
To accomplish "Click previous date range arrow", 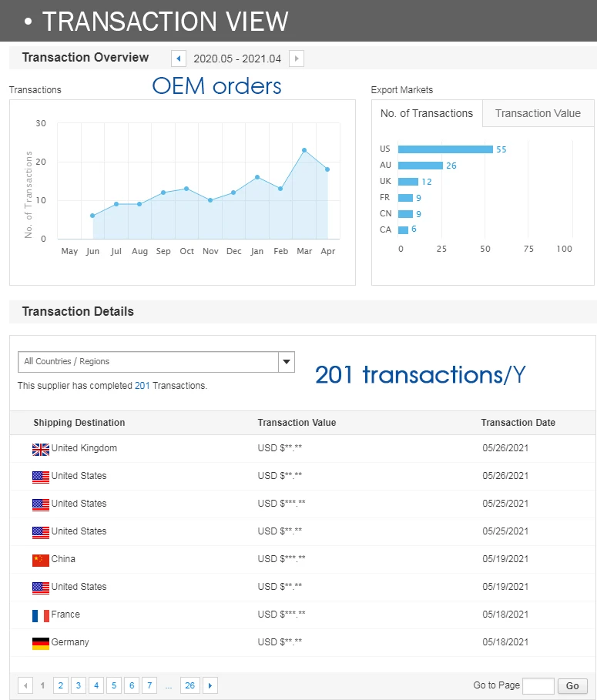I will click(179, 59).
